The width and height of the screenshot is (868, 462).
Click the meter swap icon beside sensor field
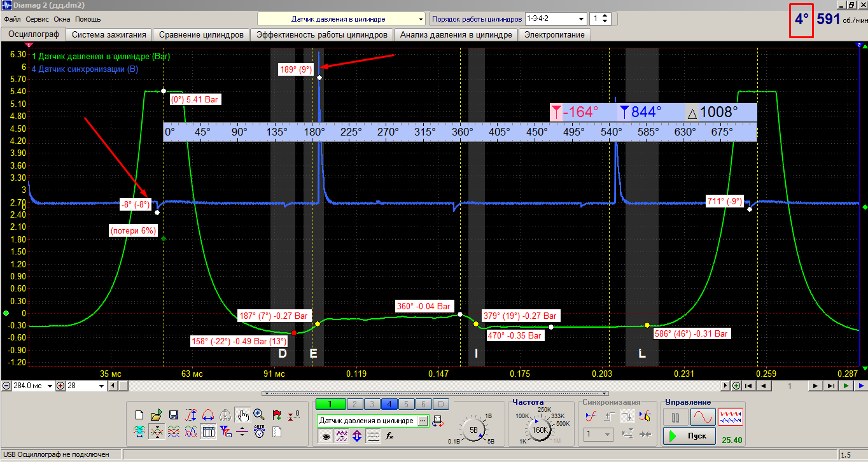pos(437,421)
